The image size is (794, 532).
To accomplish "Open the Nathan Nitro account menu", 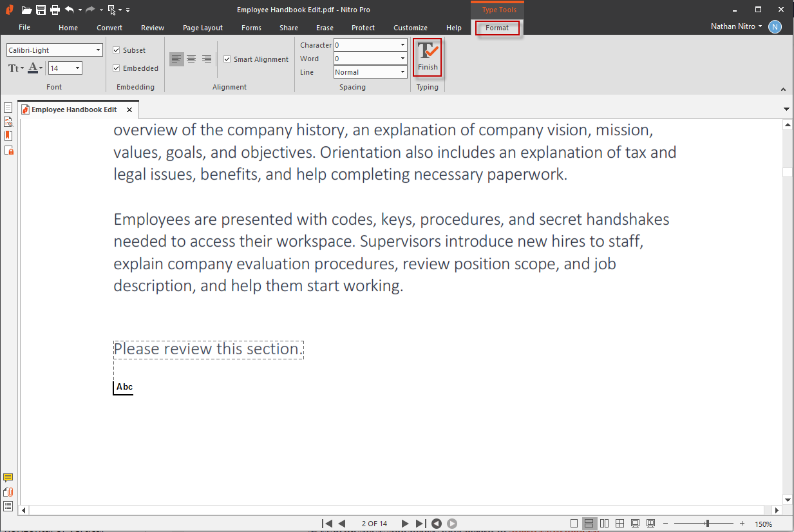I will [x=737, y=26].
